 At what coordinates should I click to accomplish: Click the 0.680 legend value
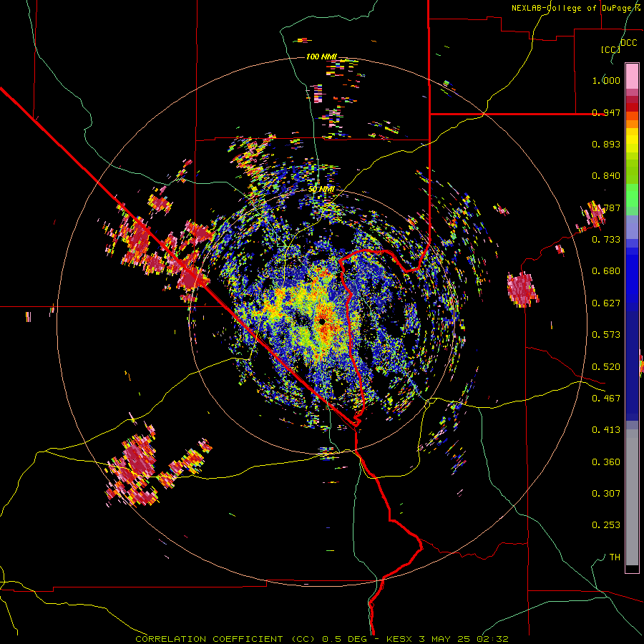click(606, 271)
